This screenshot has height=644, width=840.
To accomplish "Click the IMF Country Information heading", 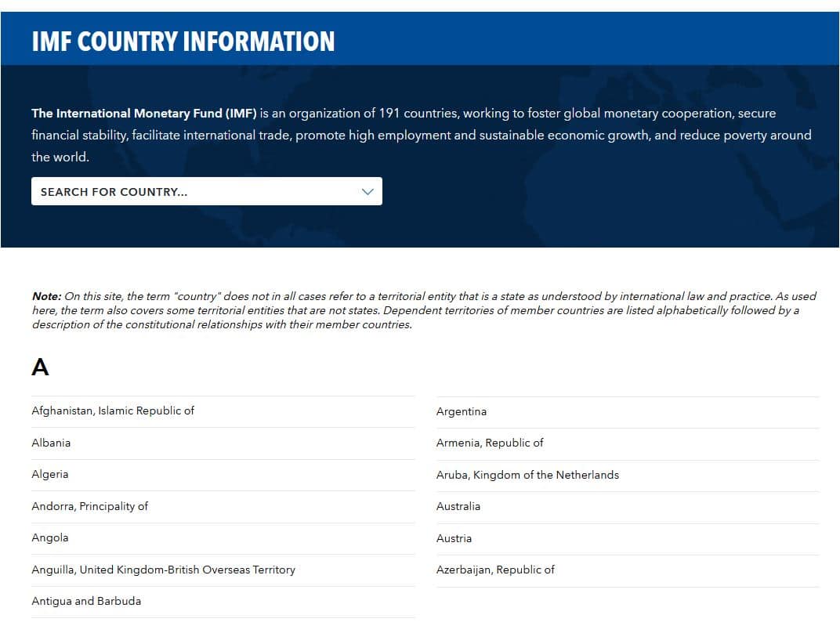I will [183, 41].
